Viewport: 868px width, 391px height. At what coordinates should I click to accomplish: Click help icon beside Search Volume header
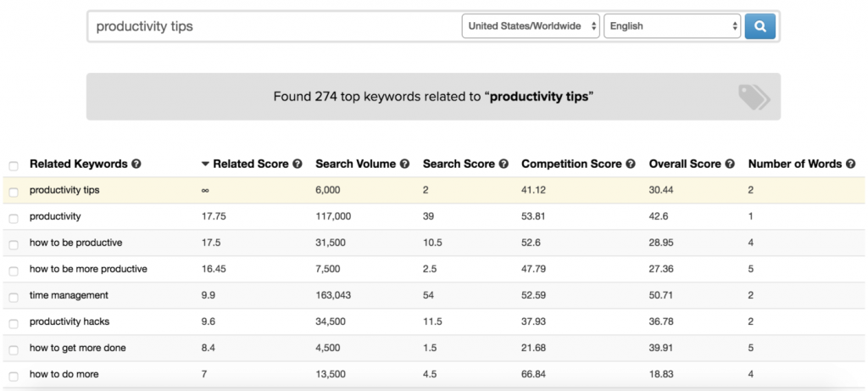click(x=404, y=165)
